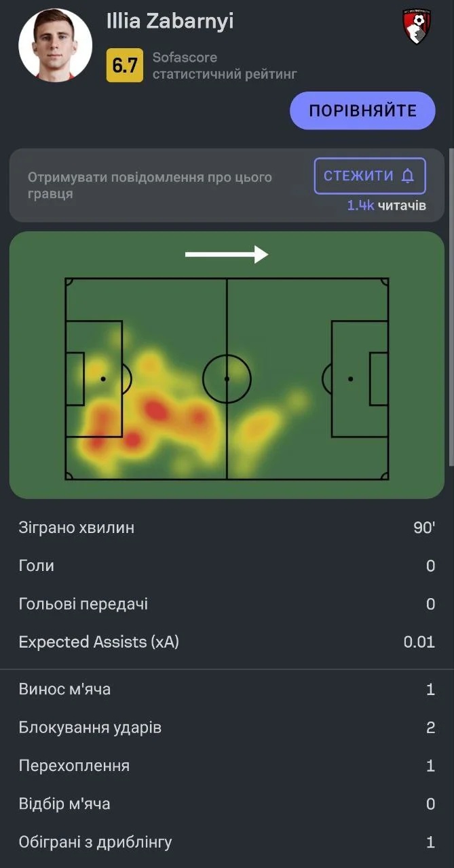This screenshot has width=454, height=868.
Task: Click the Блокування ударів stat row
Action: (227, 728)
